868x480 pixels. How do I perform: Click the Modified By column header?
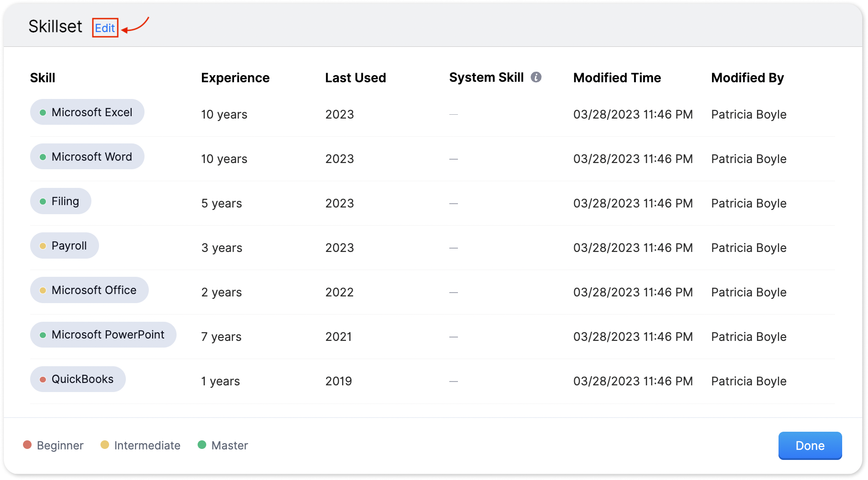click(x=747, y=77)
